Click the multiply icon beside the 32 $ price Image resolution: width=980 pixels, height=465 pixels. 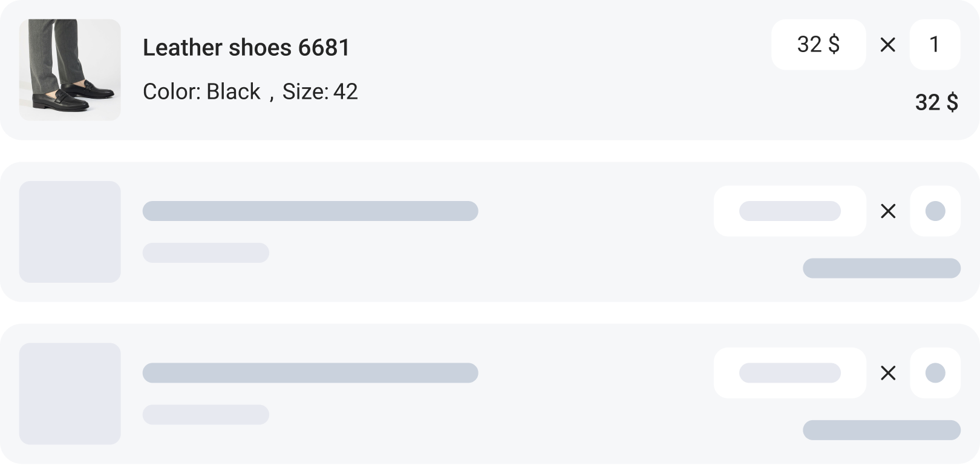pyautogui.click(x=887, y=45)
